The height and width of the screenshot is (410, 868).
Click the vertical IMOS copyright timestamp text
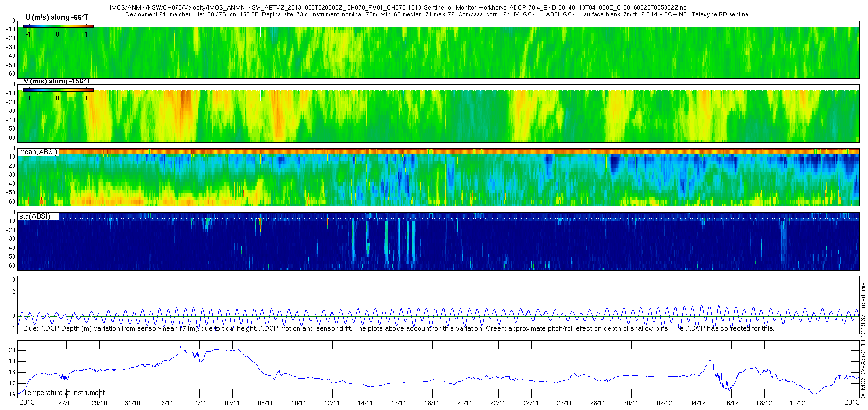pos(863,340)
